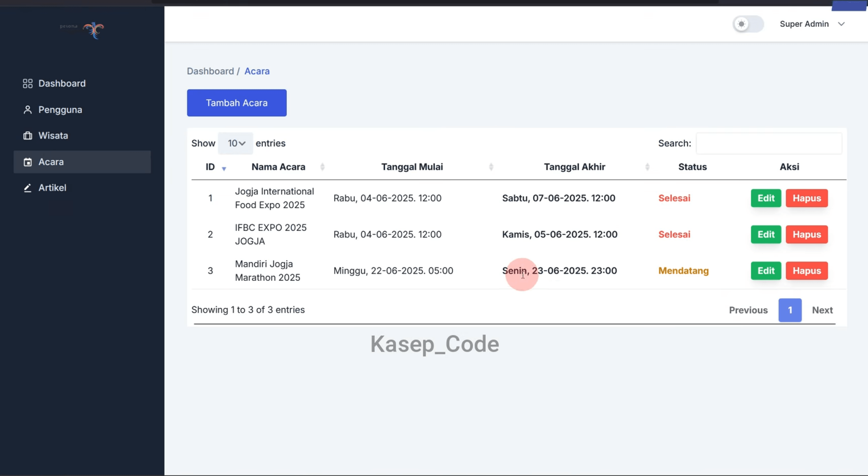Expand the Super Admin user menu
The width and height of the screenshot is (868, 476).
[812, 24]
